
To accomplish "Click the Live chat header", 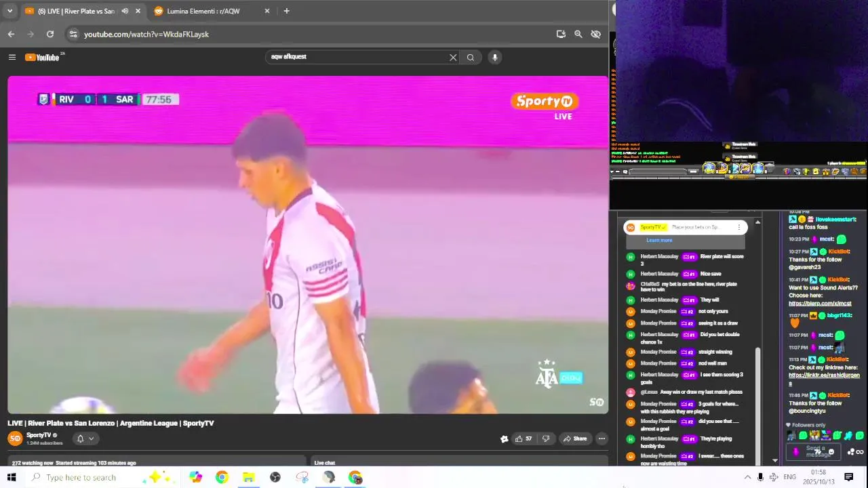I will (x=325, y=463).
